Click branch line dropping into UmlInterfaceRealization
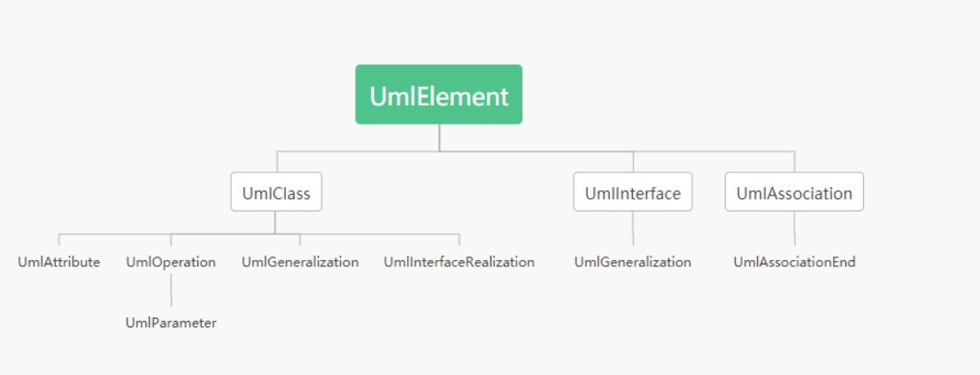The width and height of the screenshot is (980, 375). point(459,240)
